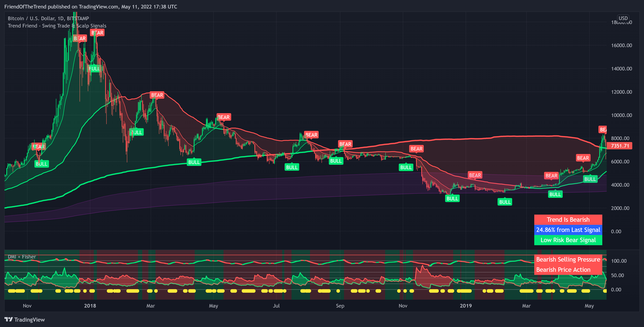Image resolution: width=644 pixels, height=327 pixels.
Task: Click the BULL marker in April 2018
Action: tap(194, 162)
